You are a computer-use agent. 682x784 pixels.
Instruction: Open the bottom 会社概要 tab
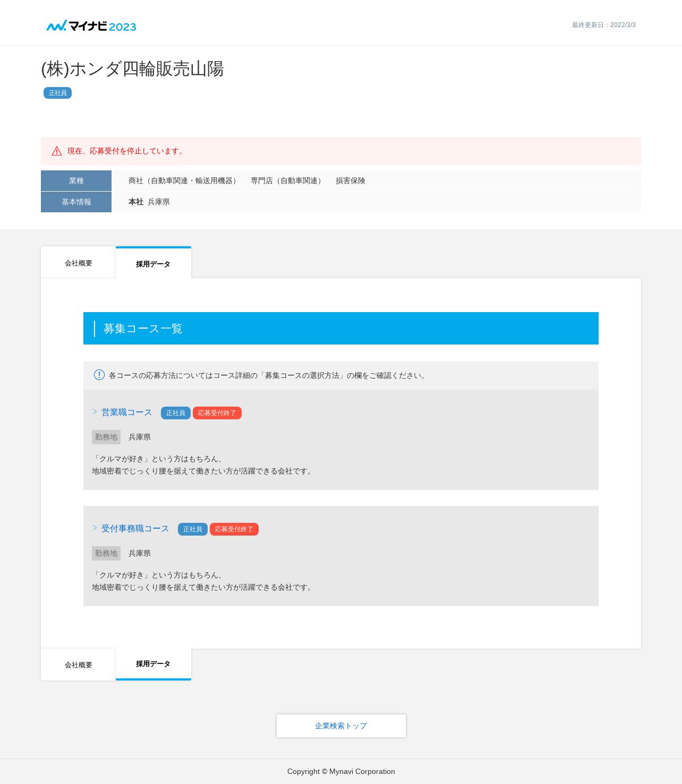(78, 665)
